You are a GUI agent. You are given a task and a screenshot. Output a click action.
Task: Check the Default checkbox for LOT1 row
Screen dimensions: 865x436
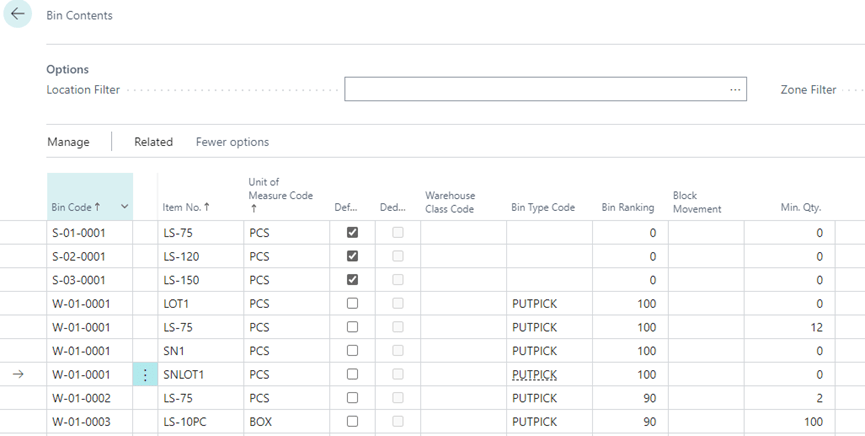(352, 303)
